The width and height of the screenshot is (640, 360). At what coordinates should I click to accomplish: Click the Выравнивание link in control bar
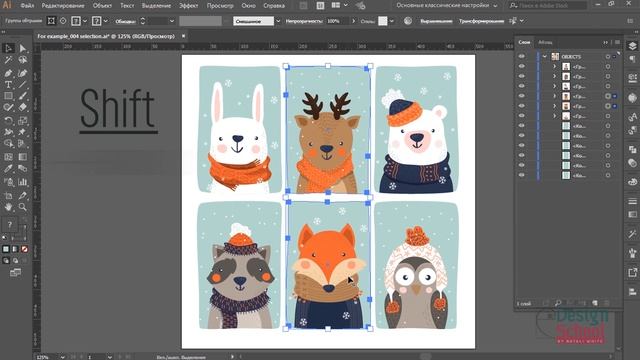(x=436, y=21)
